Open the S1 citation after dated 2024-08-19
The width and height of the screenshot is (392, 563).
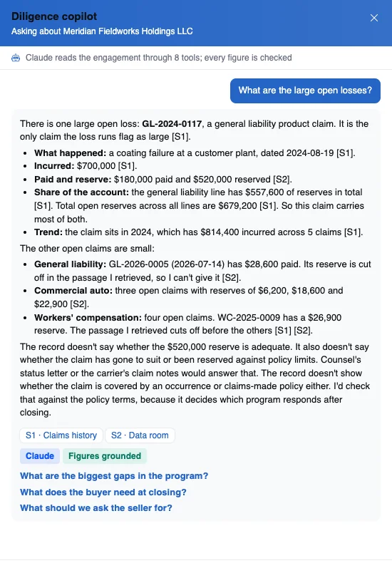[345, 153]
